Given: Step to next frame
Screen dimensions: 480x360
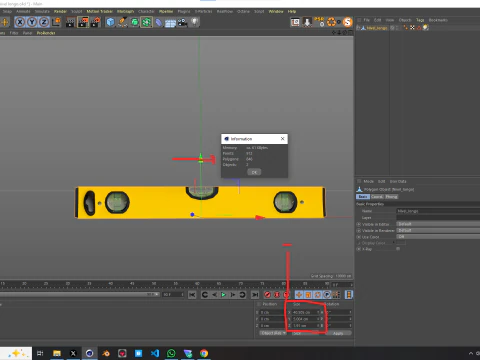Looking at the screenshot, I should point(233,295).
